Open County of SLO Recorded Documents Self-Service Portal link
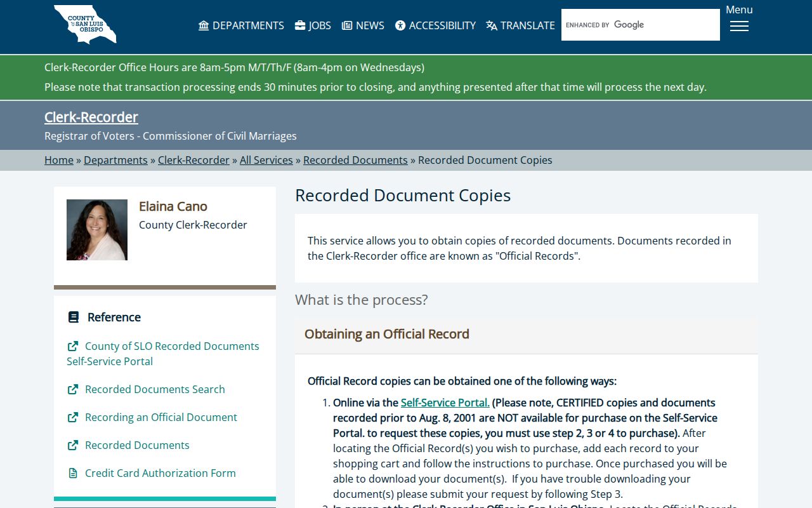Viewport: 812px width, 508px height. pos(163,354)
